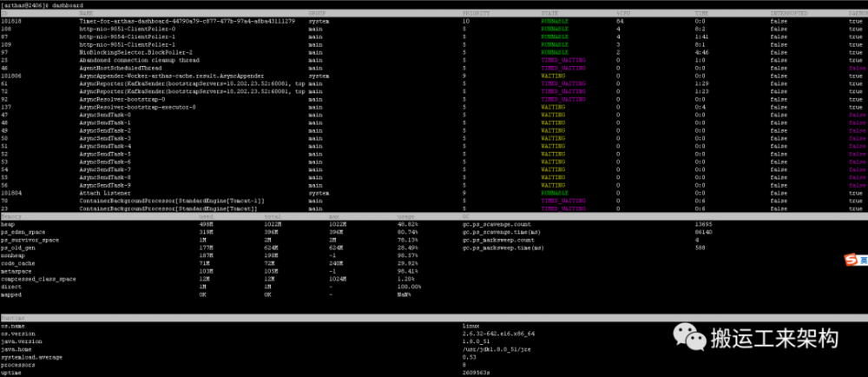Viewport: 868px width, 377px height.
Task: Select the AsyncSendTask-0 thread name
Action: pyautogui.click(x=105, y=115)
